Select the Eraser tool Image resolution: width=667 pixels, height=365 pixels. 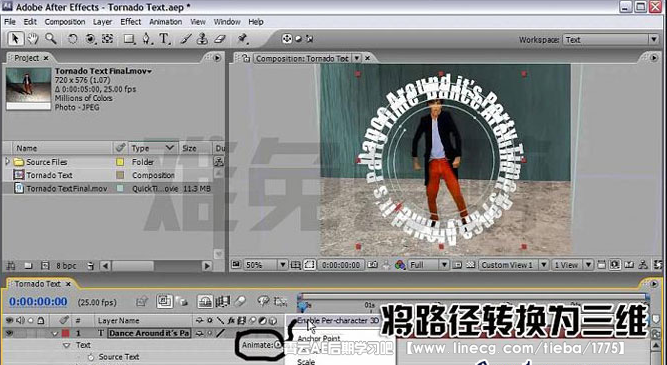click(x=219, y=39)
